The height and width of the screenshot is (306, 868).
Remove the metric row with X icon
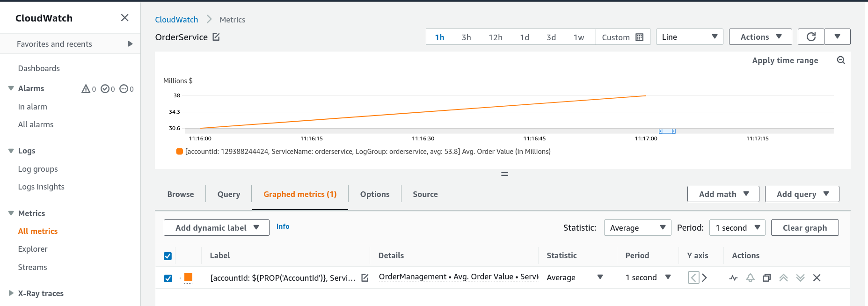(817, 278)
